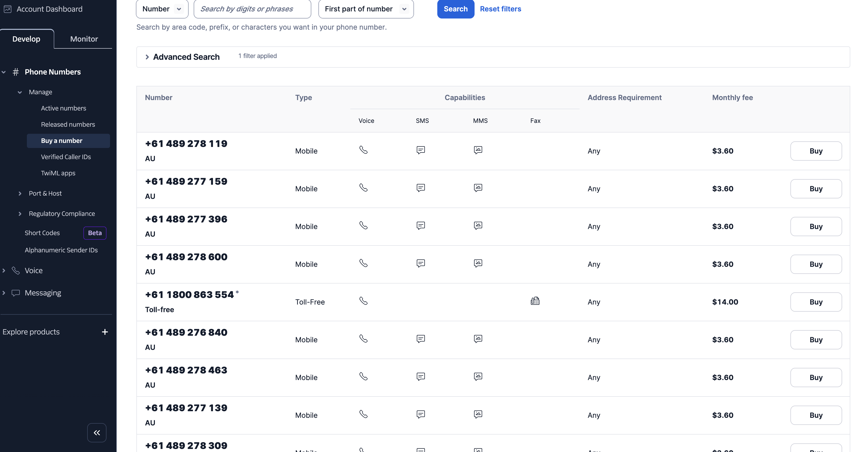Click the Phone Numbers hash icon
868x452 pixels.
coord(15,72)
